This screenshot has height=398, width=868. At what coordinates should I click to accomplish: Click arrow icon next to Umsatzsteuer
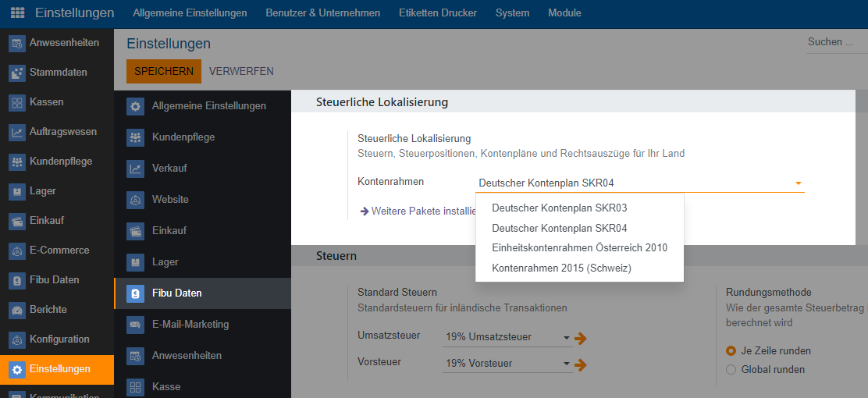point(581,338)
